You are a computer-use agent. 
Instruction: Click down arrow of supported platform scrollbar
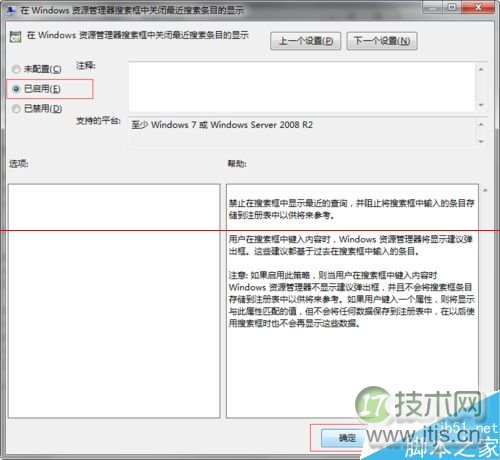click(481, 142)
